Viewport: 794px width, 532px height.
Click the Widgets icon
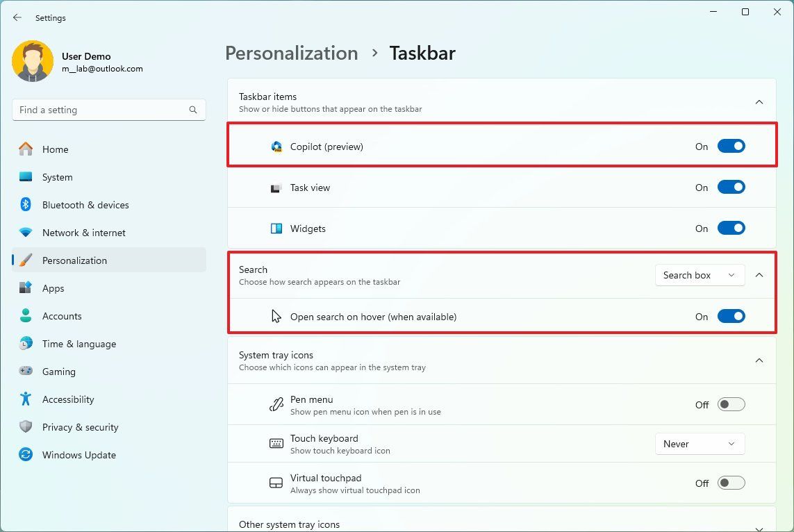tap(276, 228)
